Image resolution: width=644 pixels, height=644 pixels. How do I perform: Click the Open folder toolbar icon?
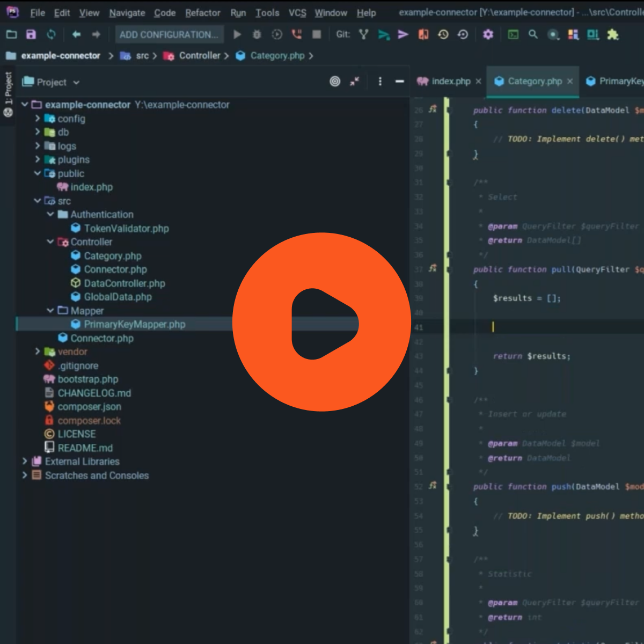tap(11, 34)
